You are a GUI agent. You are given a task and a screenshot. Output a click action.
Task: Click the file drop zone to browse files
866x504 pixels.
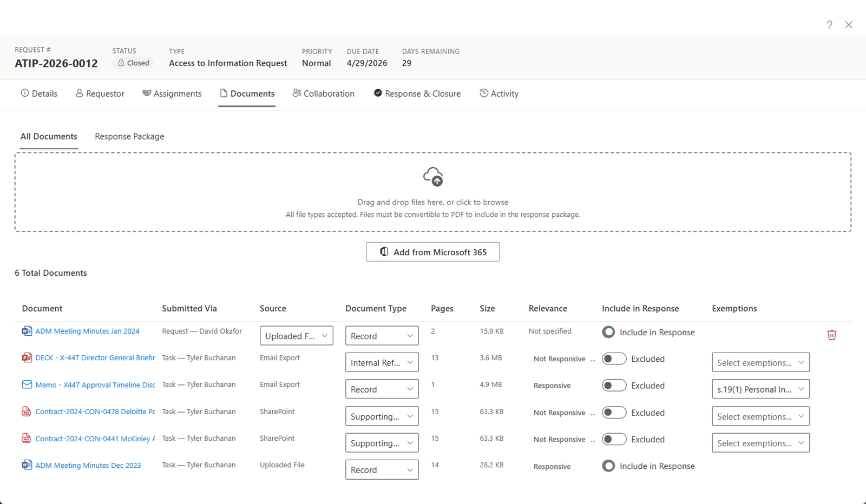[433, 202]
